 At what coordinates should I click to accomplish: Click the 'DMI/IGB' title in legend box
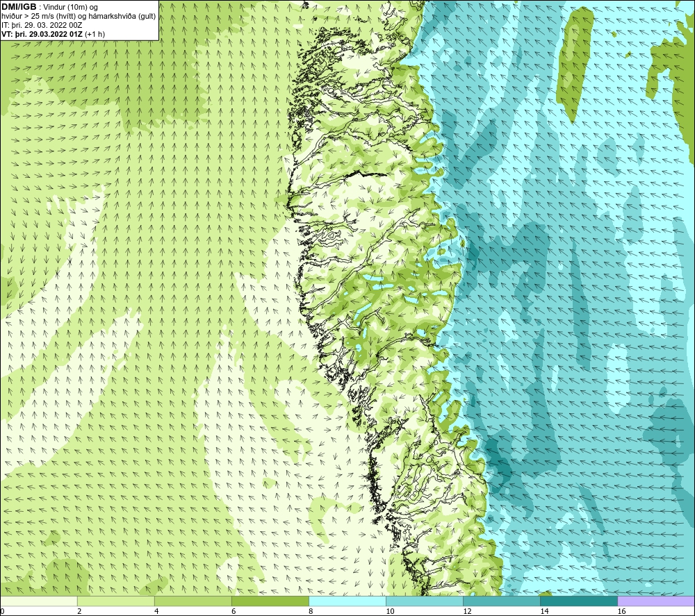click(x=19, y=7)
